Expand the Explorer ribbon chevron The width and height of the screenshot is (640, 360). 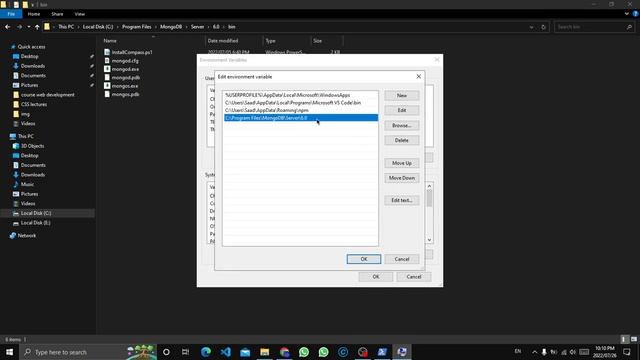(x=627, y=14)
